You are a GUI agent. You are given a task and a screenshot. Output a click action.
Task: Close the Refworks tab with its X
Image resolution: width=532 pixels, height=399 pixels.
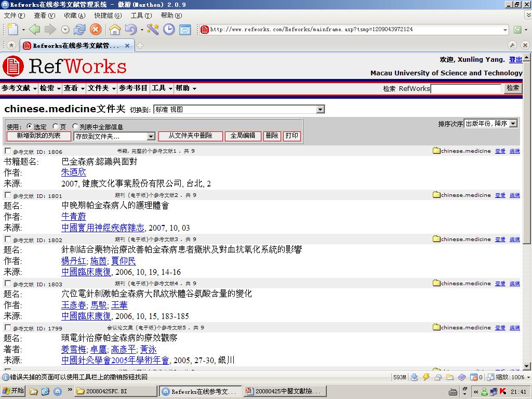pyautogui.click(x=127, y=46)
